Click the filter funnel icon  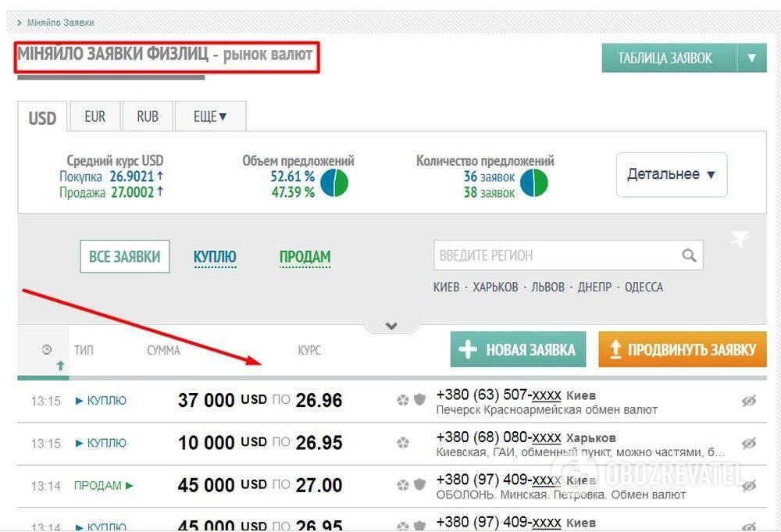(740, 241)
